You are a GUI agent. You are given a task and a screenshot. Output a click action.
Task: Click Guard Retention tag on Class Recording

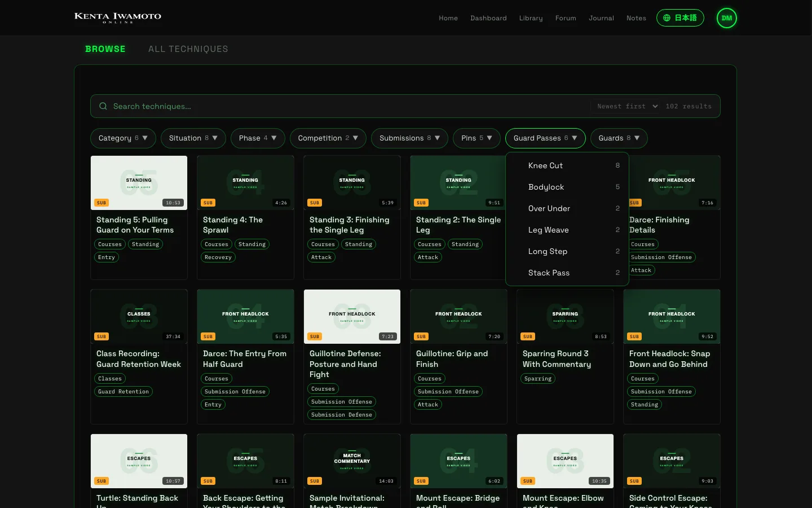pos(123,392)
